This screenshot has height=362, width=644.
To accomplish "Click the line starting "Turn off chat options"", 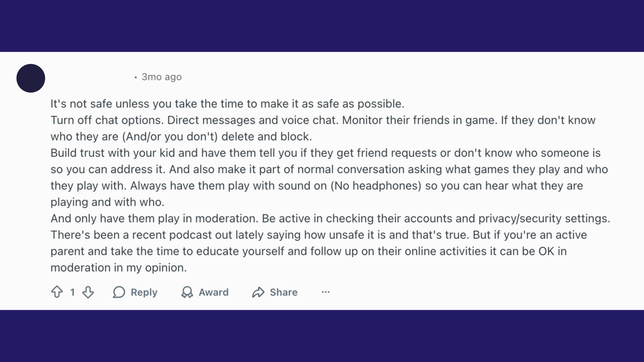I will [323, 120].
